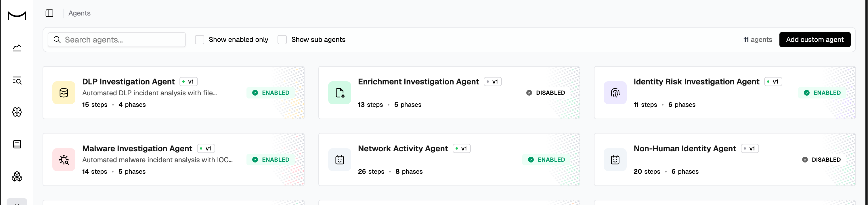Click the Network Activity Agent bot icon
The width and height of the screenshot is (868, 205).
click(340, 160)
